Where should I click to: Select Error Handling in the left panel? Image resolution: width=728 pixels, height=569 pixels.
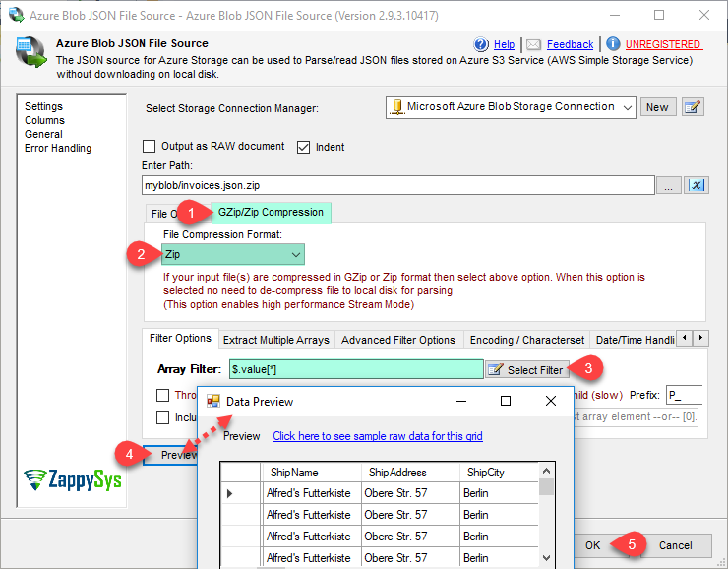[58, 149]
